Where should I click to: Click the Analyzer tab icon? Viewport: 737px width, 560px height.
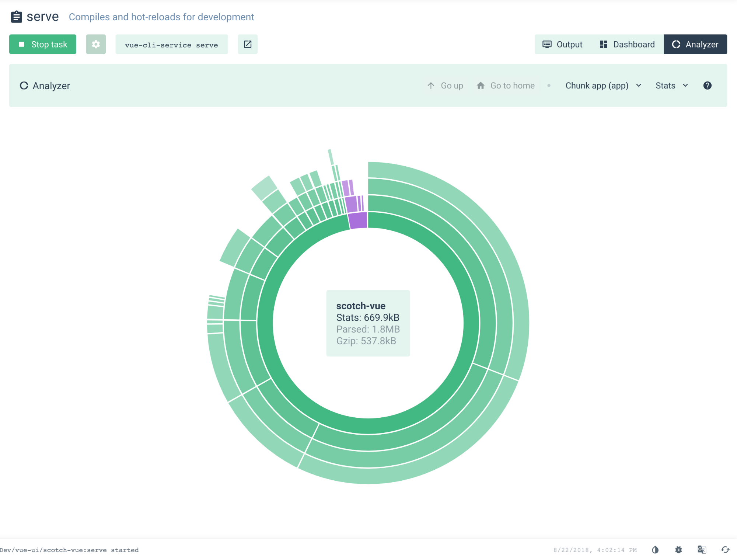[678, 44]
